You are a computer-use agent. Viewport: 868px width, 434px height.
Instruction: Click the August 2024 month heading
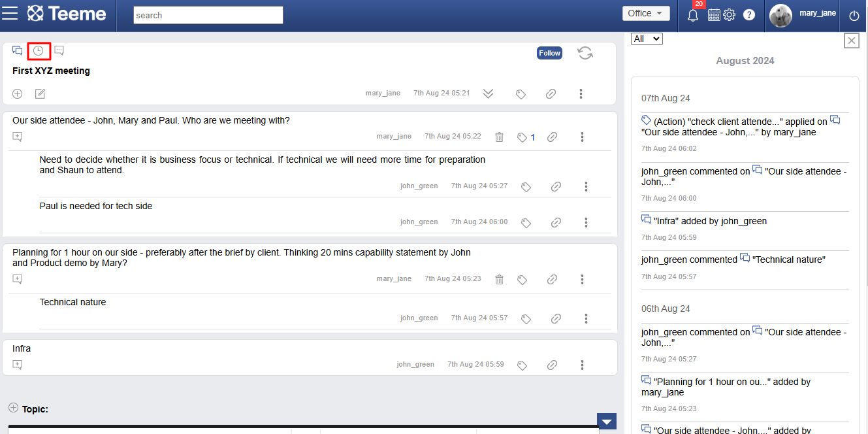[x=745, y=61]
